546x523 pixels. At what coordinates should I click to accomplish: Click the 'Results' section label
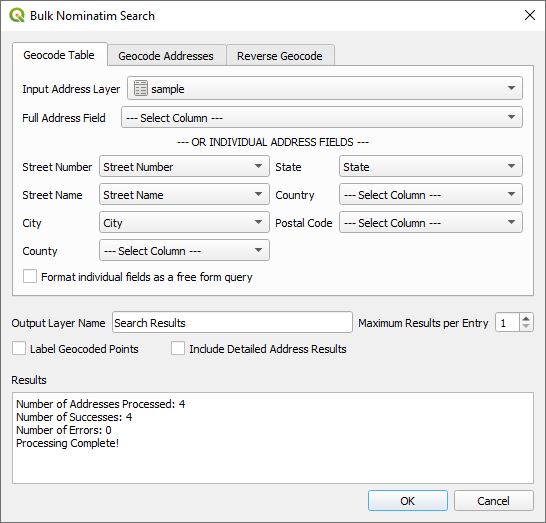tap(29, 380)
